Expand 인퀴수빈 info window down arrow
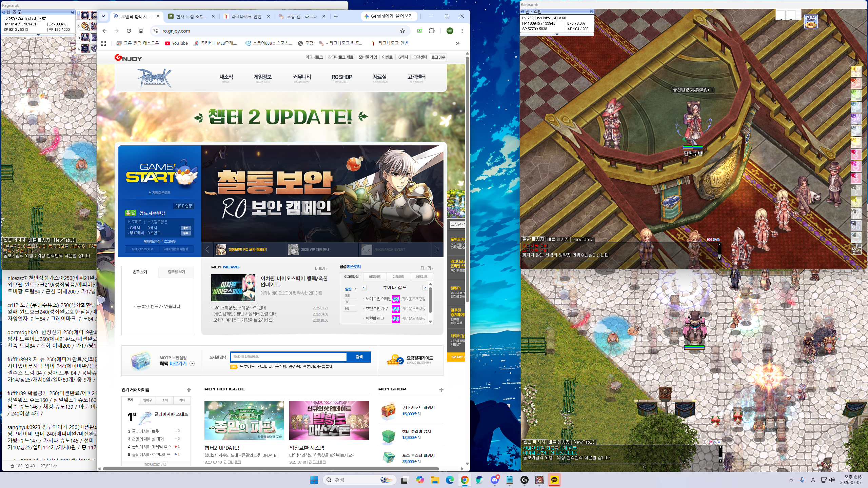Image resolution: width=868 pixels, height=488 pixels. pyautogui.click(x=557, y=34)
